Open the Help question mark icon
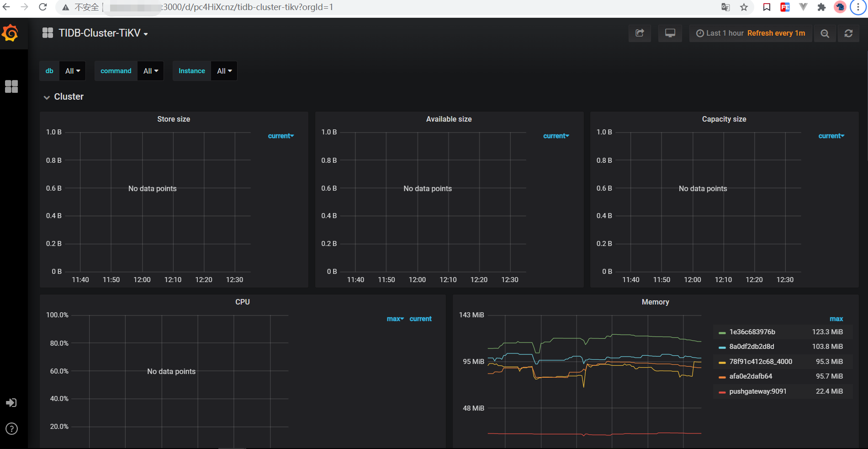This screenshot has height=449, width=868. pyautogui.click(x=11, y=429)
